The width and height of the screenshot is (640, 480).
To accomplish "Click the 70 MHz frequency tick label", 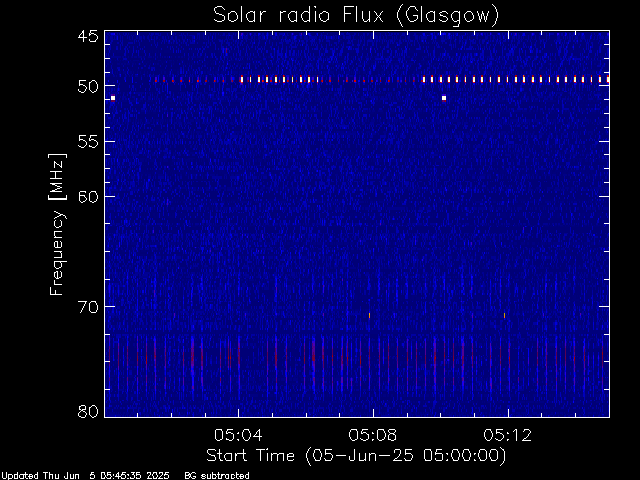I will coord(88,307).
